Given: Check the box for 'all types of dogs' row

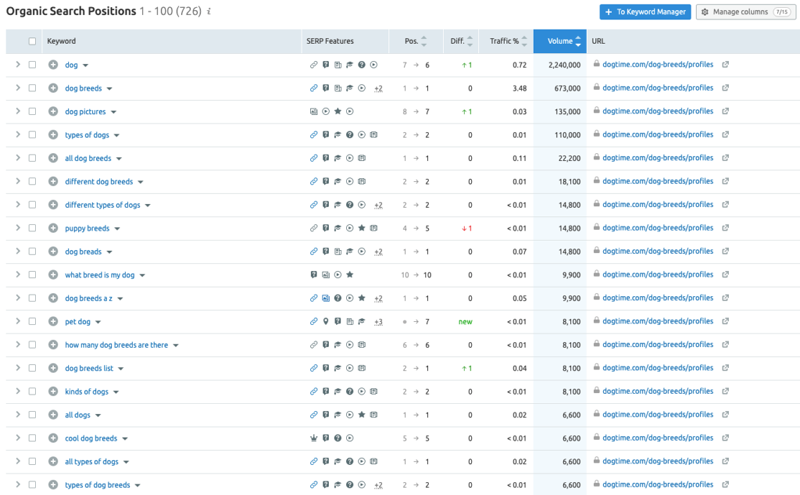Looking at the screenshot, I should 32,461.
